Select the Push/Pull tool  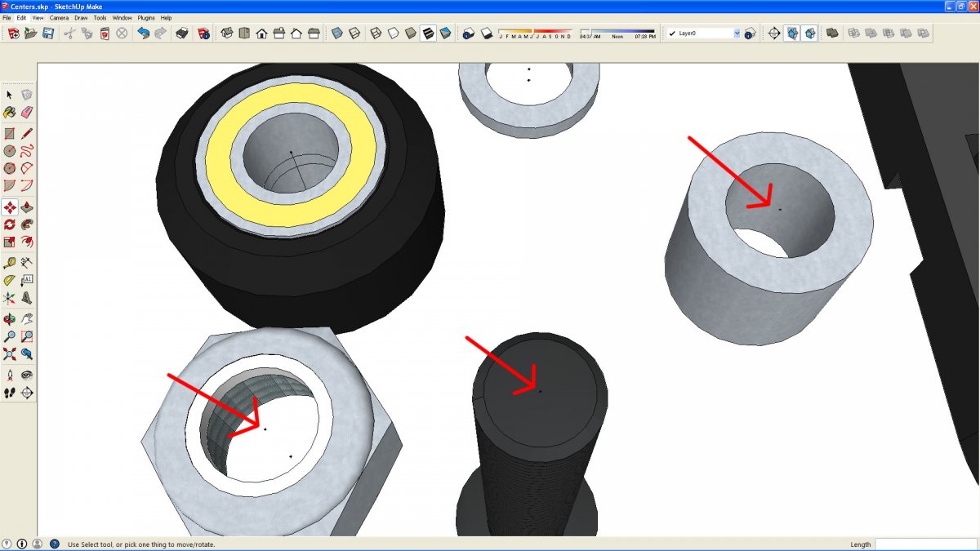click(27, 207)
